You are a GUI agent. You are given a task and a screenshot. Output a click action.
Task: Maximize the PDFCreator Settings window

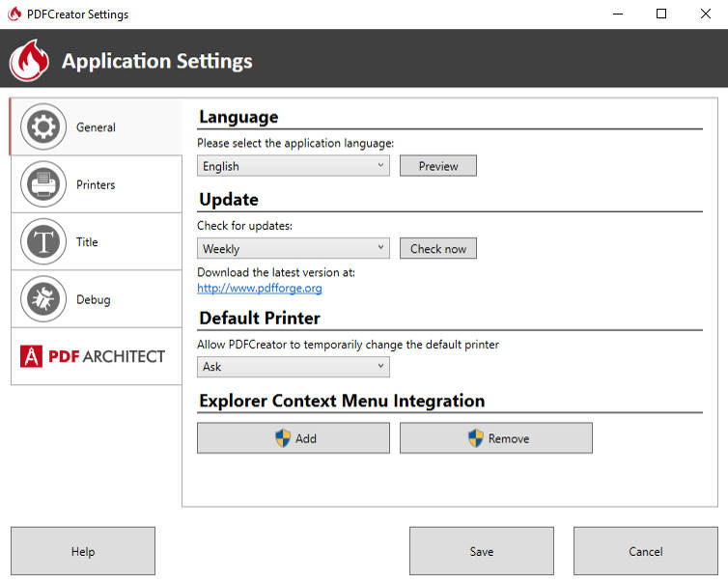pyautogui.click(x=661, y=14)
